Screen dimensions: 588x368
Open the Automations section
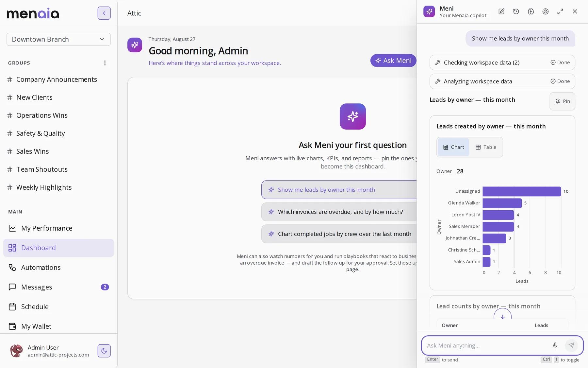pos(58,267)
